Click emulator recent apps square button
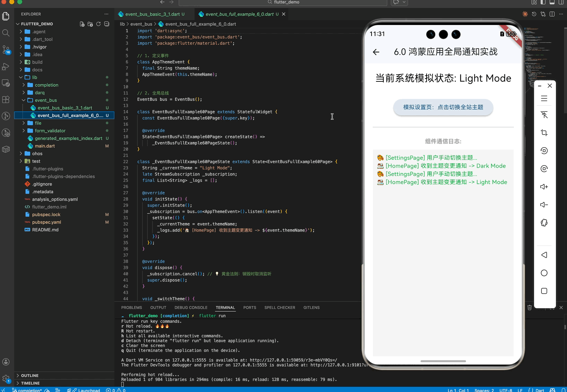This screenshot has width=567, height=392. [x=544, y=291]
